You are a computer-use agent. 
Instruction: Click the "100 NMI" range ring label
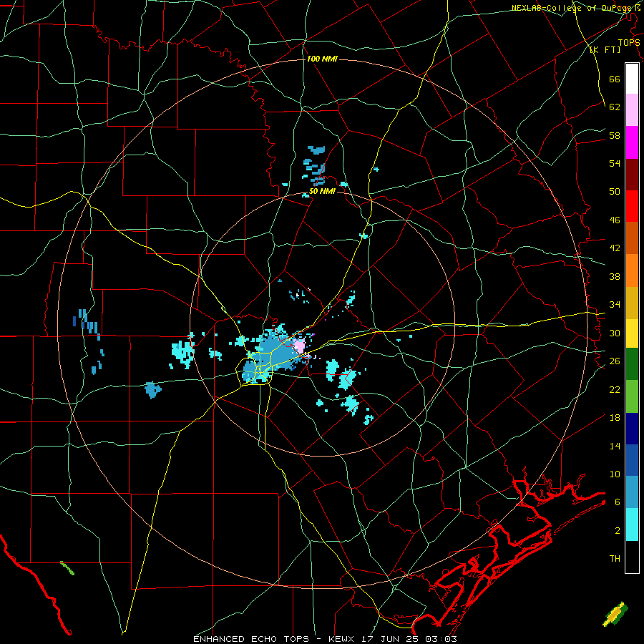[x=322, y=59]
